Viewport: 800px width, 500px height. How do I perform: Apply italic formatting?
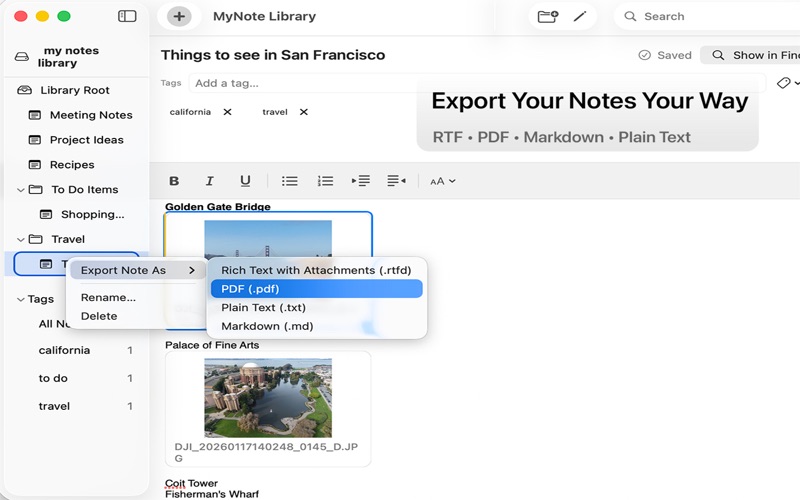[209, 181]
